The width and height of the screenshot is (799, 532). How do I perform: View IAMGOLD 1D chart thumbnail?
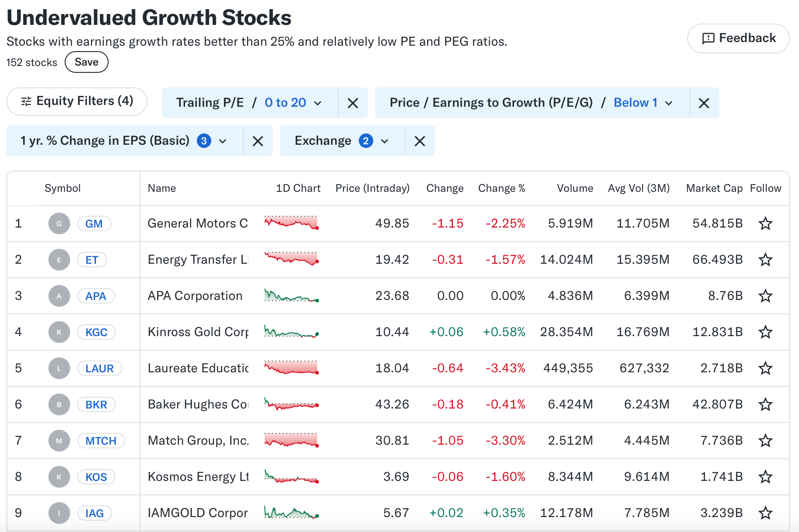click(292, 512)
